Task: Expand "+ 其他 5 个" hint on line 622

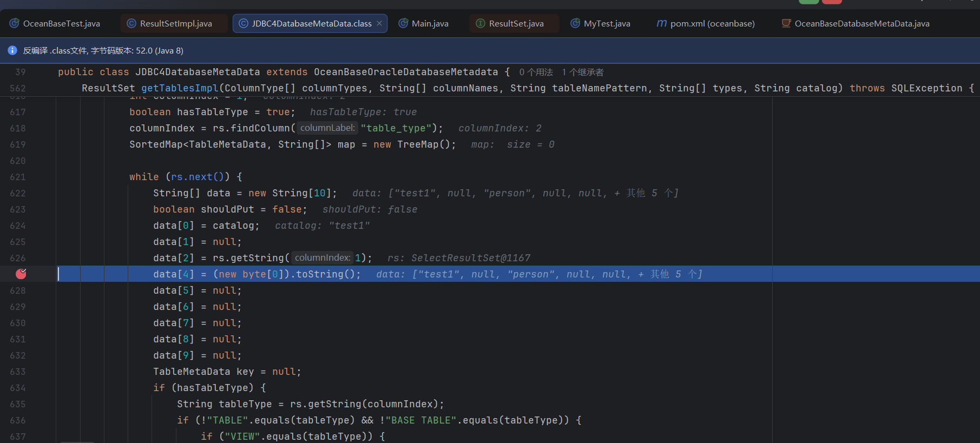Action: [x=646, y=193]
